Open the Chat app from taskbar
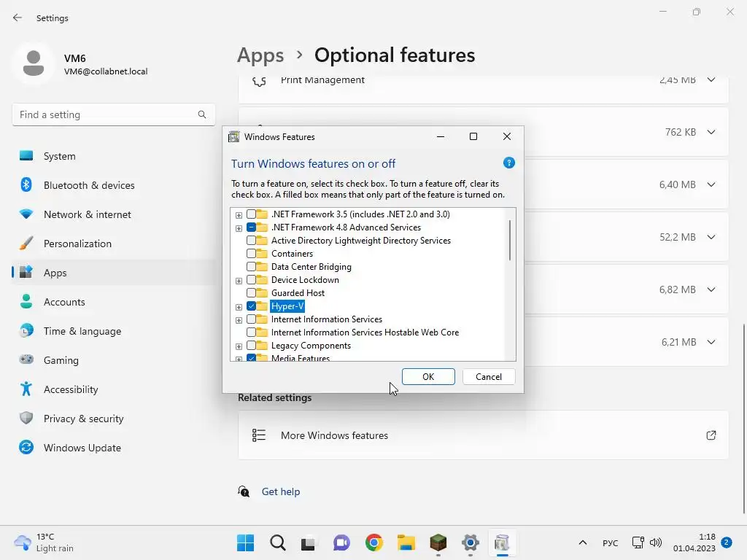 tap(341, 542)
